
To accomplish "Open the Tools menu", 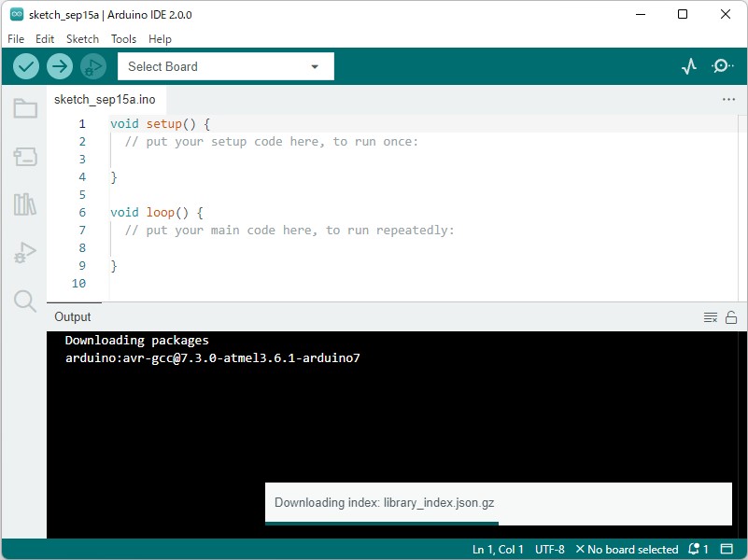I will [123, 39].
